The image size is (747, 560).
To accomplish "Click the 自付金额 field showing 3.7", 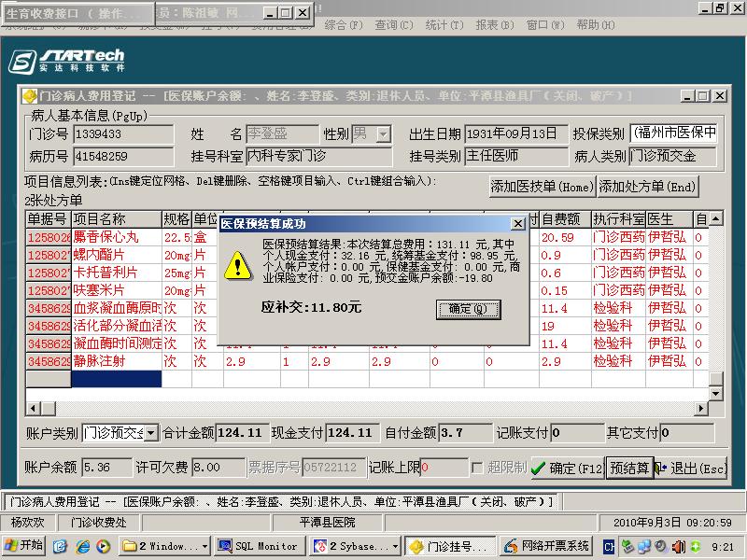I will point(465,433).
